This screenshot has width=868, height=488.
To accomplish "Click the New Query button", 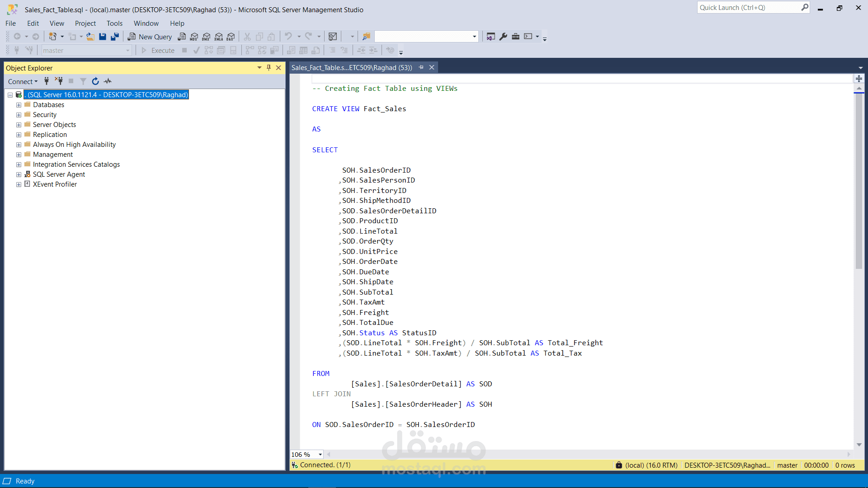I will pyautogui.click(x=150, y=37).
